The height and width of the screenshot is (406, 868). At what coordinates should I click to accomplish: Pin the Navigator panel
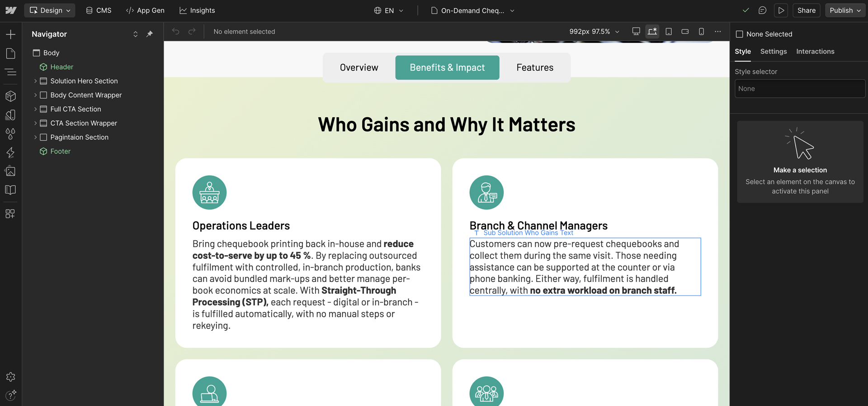pos(150,34)
